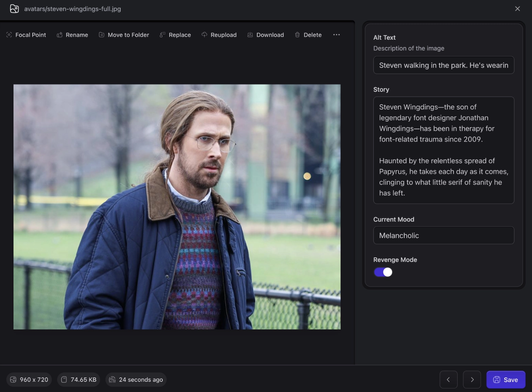Select the Delete trash icon
Image resolution: width=532 pixels, height=392 pixels.
click(x=297, y=35)
